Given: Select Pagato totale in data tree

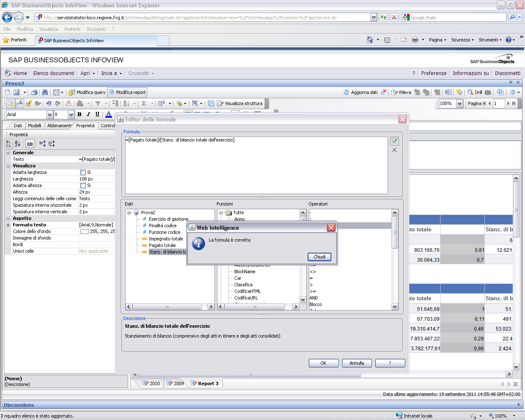Looking at the screenshot, I should (162, 245).
